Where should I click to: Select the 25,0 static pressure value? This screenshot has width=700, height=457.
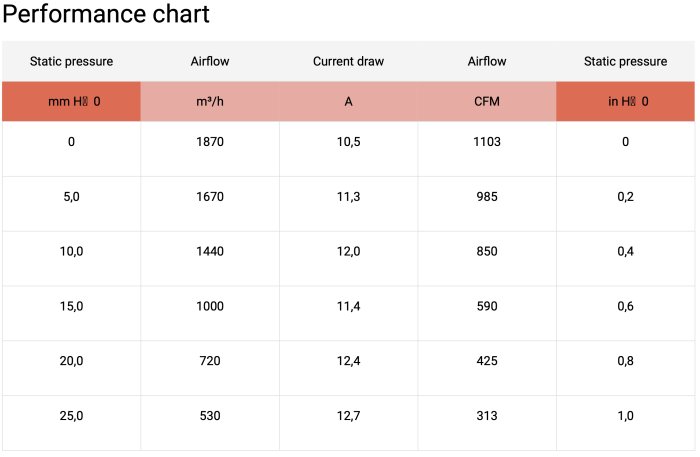point(71,415)
